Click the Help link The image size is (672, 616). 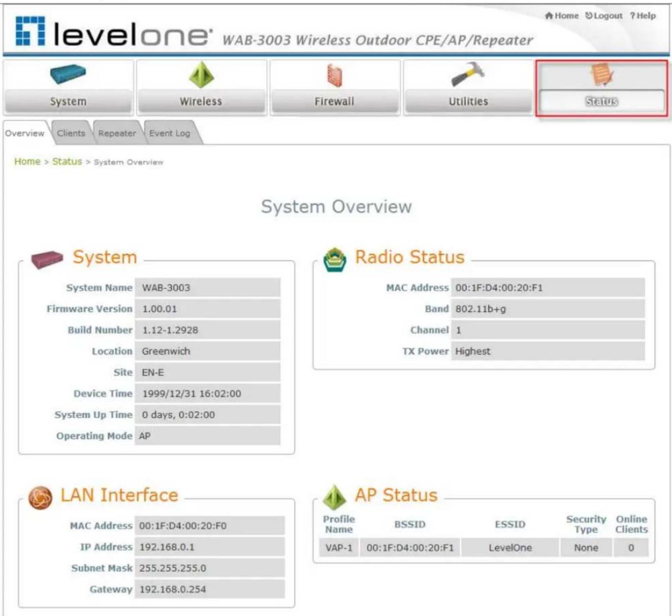coord(643,16)
